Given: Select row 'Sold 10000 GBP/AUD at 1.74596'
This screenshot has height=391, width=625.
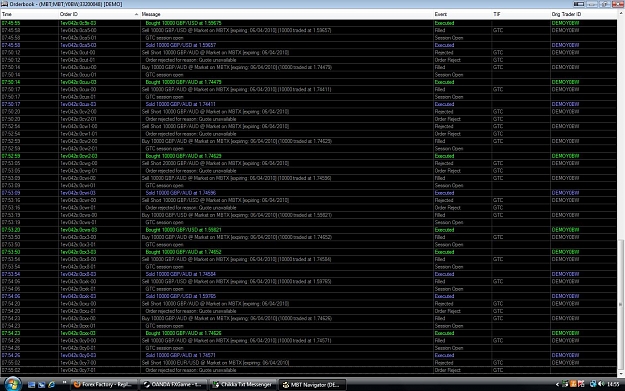Looking at the screenshot, I should click(x=309, y=193).
